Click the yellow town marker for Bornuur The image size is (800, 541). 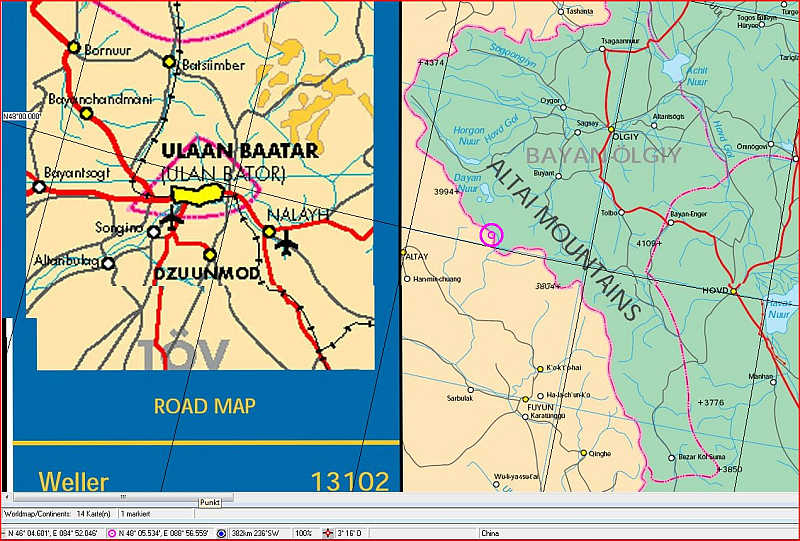pyautogui.click(x=74, y=47)
